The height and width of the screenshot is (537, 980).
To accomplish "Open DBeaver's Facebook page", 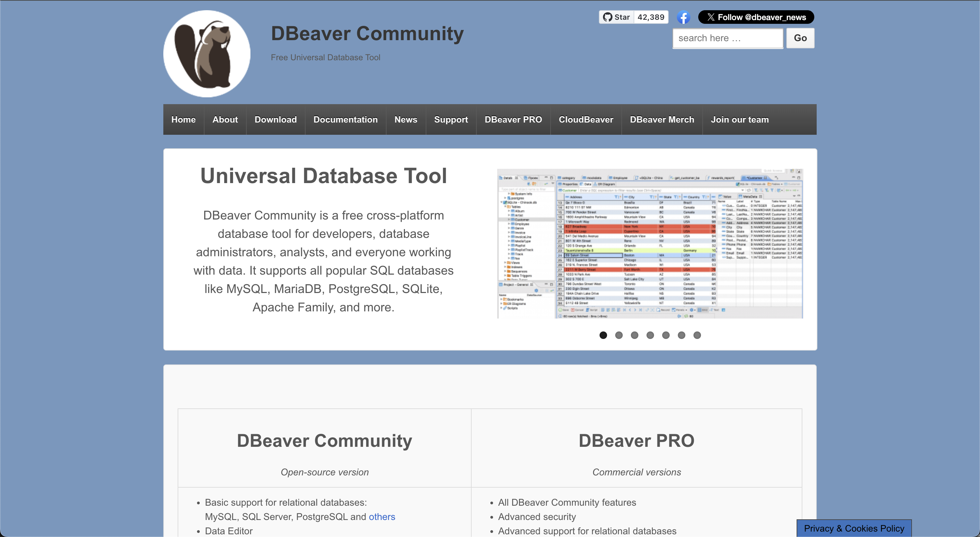I will pos(684,17).
